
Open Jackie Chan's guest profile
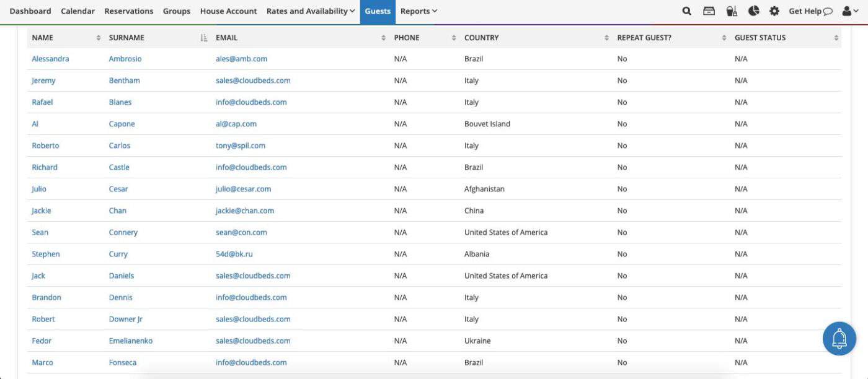point(41,211)
